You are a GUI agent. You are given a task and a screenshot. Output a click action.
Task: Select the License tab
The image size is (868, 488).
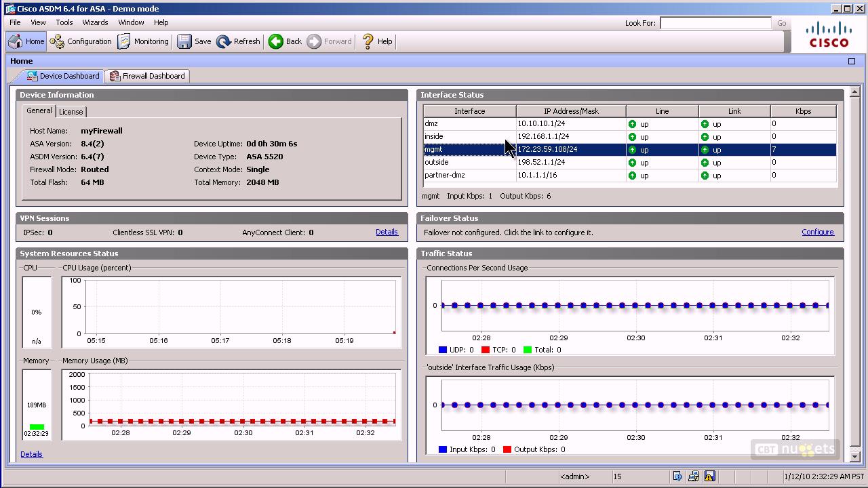[71, 112]
